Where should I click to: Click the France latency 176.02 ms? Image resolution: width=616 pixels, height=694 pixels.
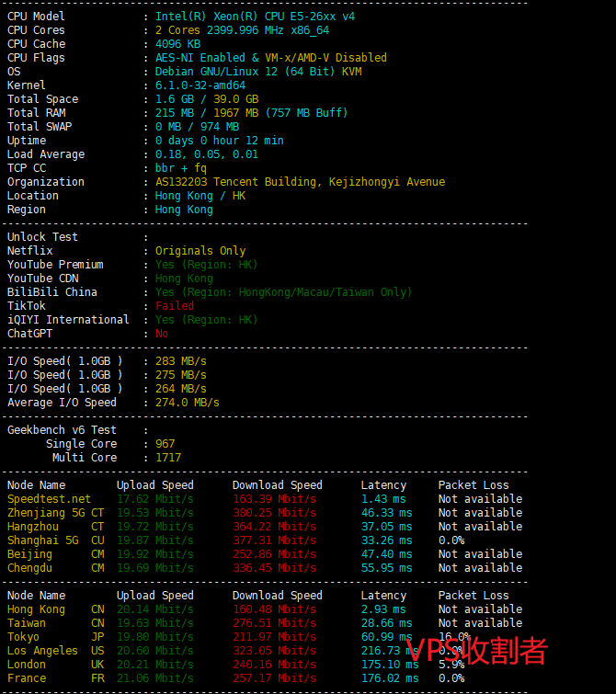(x=387, y=678)
